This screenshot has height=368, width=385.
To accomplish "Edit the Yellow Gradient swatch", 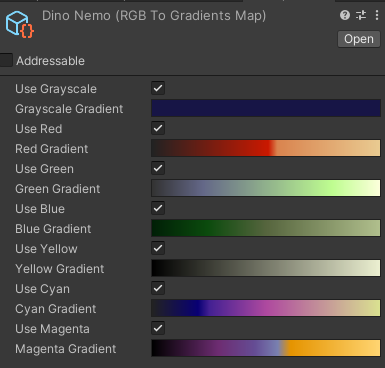I will (x=266, y=268).
